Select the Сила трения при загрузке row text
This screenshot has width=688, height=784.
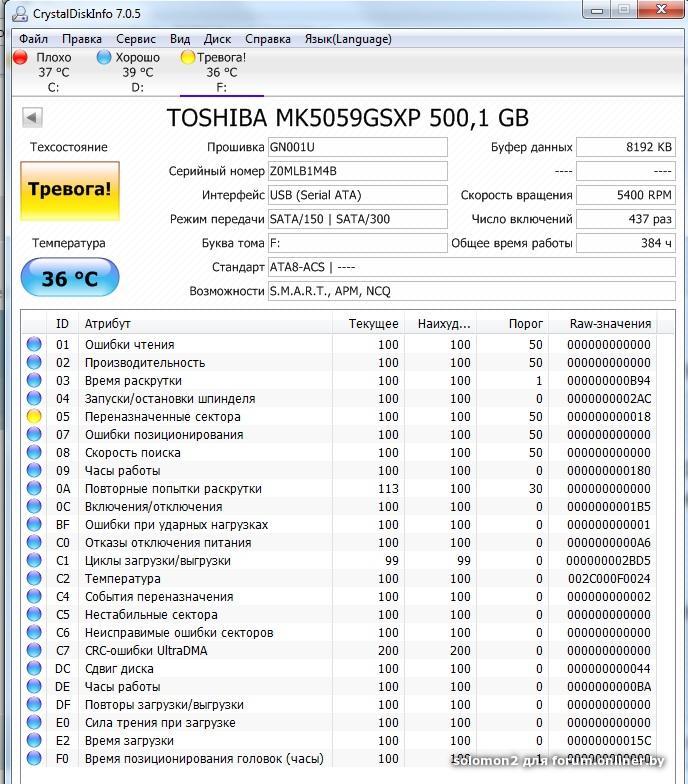click(160, 722)
